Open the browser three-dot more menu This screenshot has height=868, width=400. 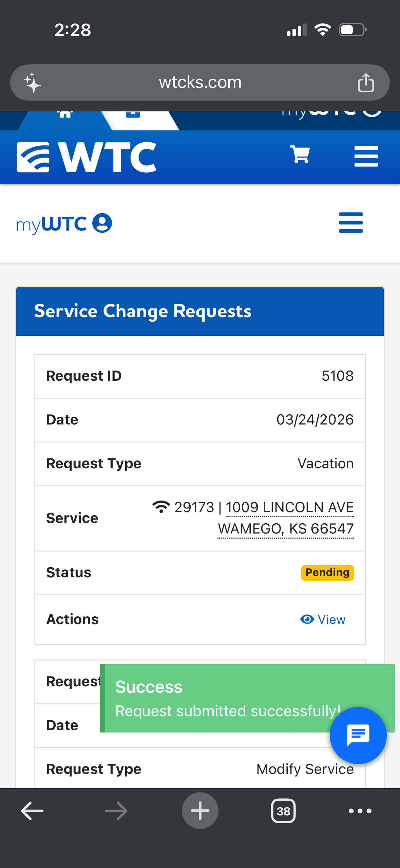click(360, 811)
